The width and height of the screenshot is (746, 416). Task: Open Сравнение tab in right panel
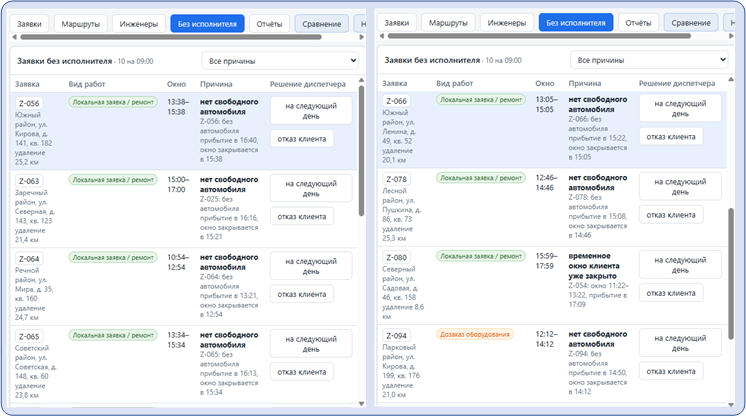[691, 22]
